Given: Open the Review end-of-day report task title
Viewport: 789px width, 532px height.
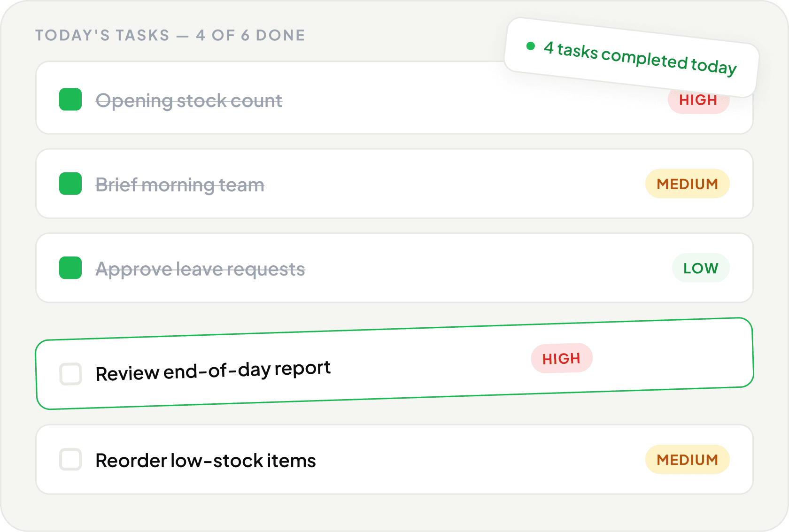Looking at the screenshot, I should 213,371.
